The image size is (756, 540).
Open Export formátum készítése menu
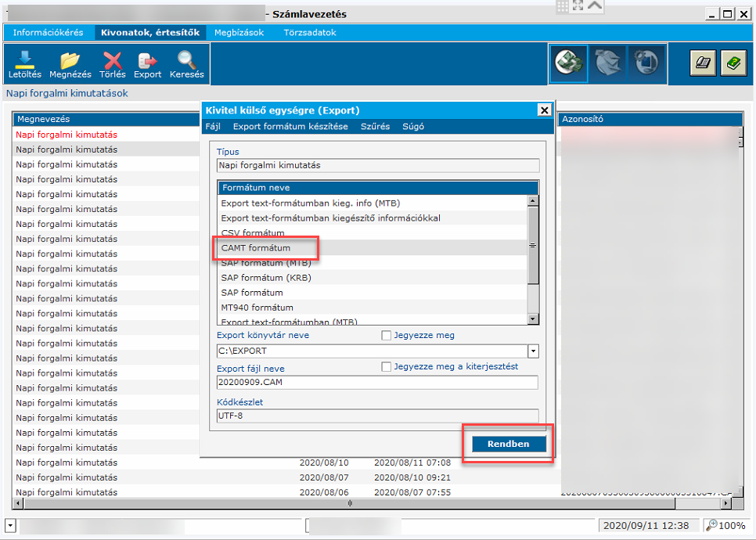[x=290, y=126]
